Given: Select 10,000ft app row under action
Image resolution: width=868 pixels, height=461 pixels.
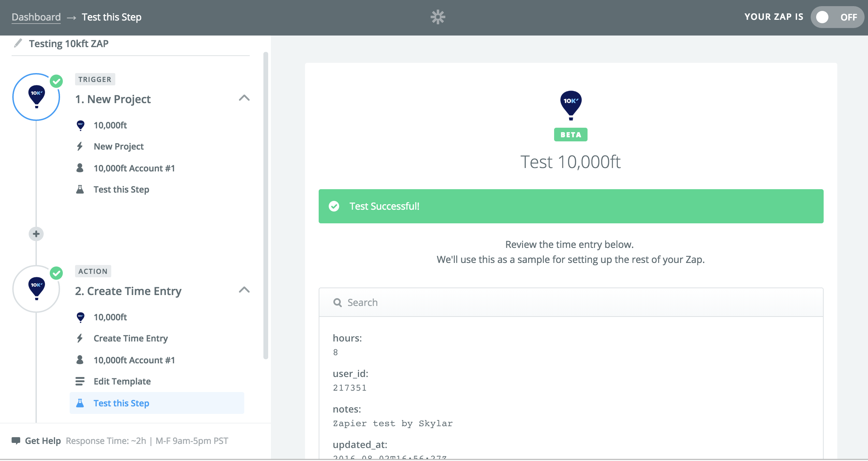Looking at the screenshot, I should coord(157,317).
